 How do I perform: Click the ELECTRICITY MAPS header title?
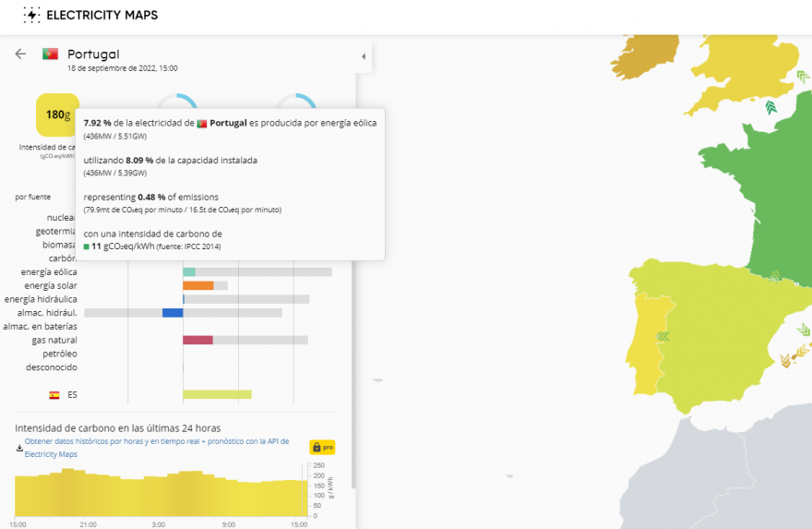point(102,15)
